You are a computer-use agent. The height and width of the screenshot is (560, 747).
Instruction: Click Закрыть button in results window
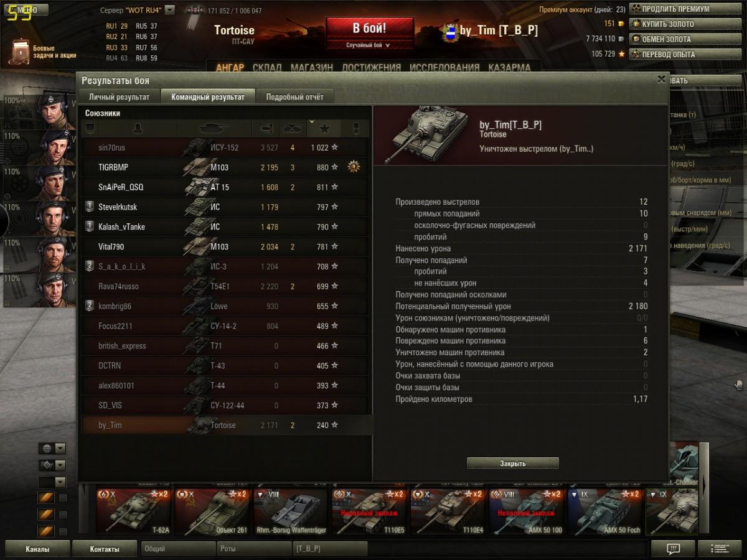(x=512, y=464)
